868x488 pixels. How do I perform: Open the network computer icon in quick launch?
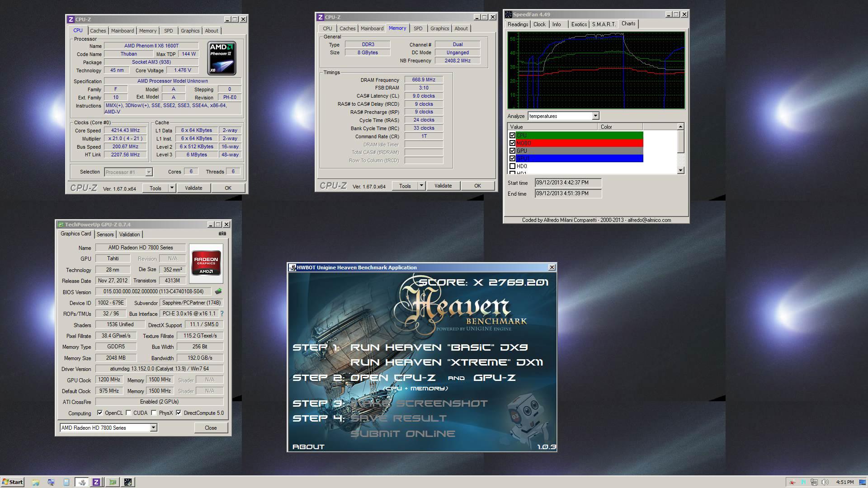(x=51, y=482)
